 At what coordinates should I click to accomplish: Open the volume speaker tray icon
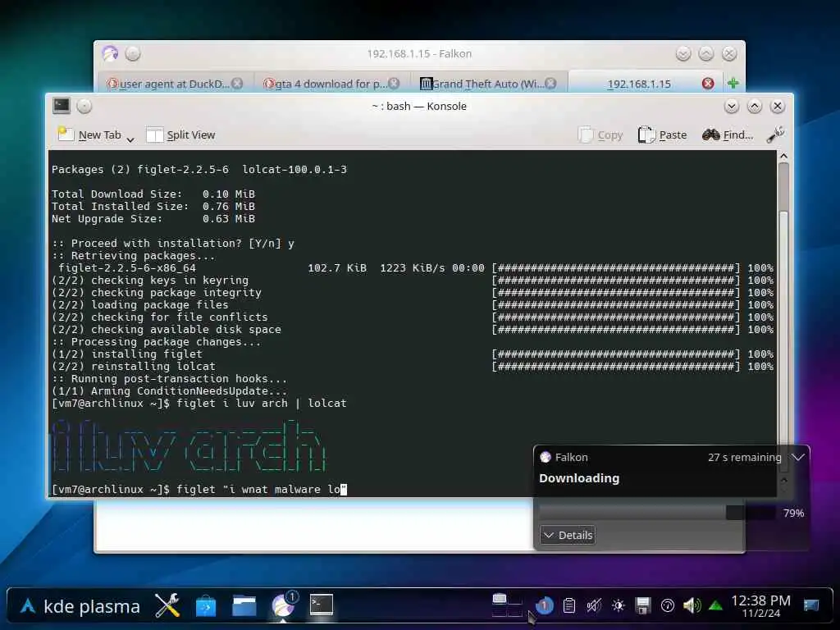692,606
